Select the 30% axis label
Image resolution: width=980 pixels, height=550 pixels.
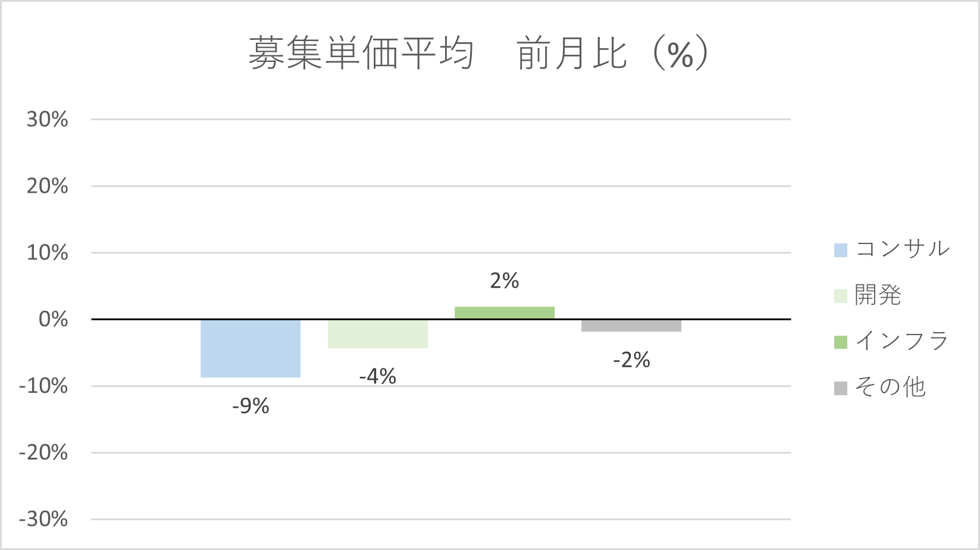point(47,119)
